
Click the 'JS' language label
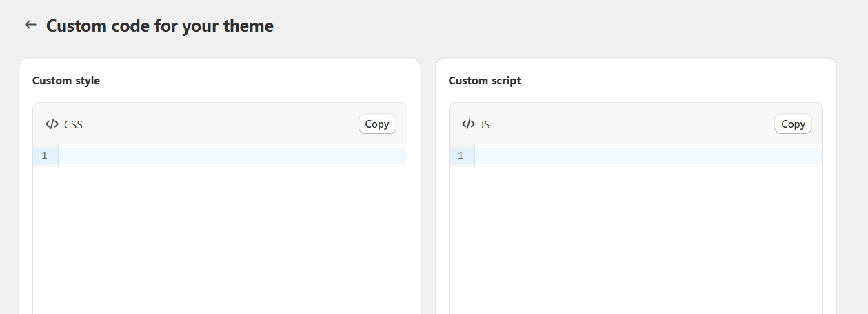coord(485,125)
